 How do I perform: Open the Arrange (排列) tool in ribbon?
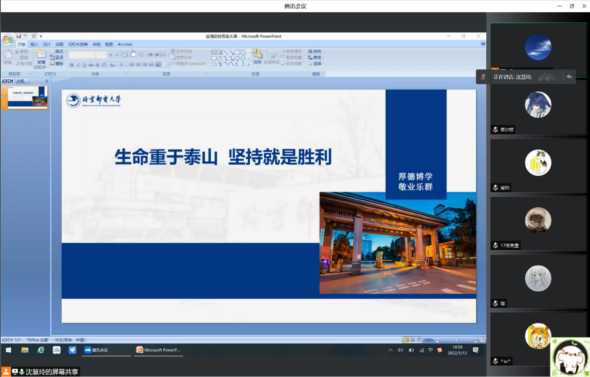pos(257,56)
